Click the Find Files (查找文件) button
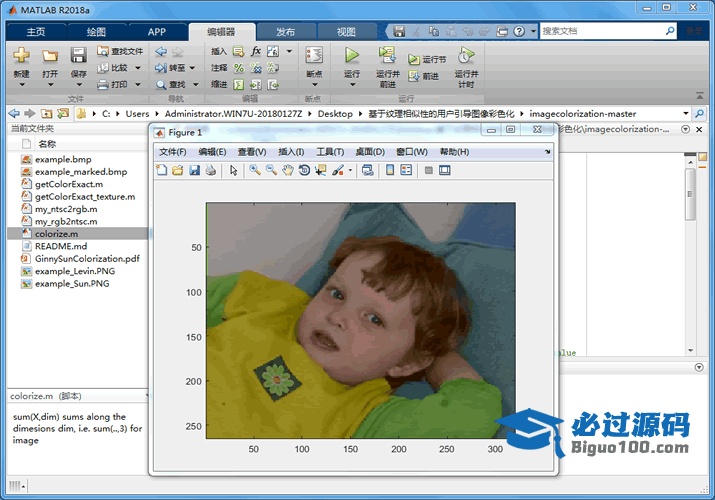The image size is (715, 500). [120, 51]
